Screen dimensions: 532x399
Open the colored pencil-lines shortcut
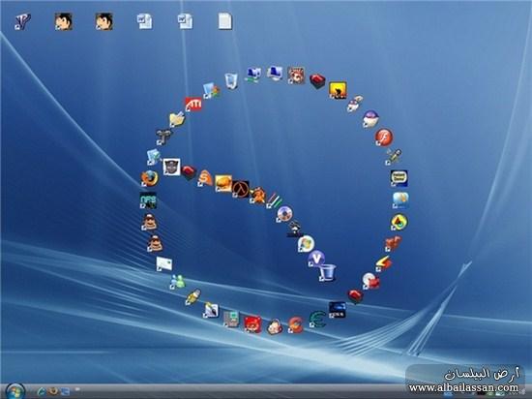(x=274, y=200)
